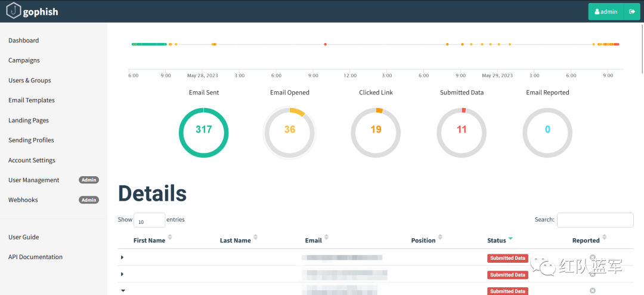This screenshot has height=295, width=644.
Task: Collapse the third expanded table row
Action: point(122,290)
